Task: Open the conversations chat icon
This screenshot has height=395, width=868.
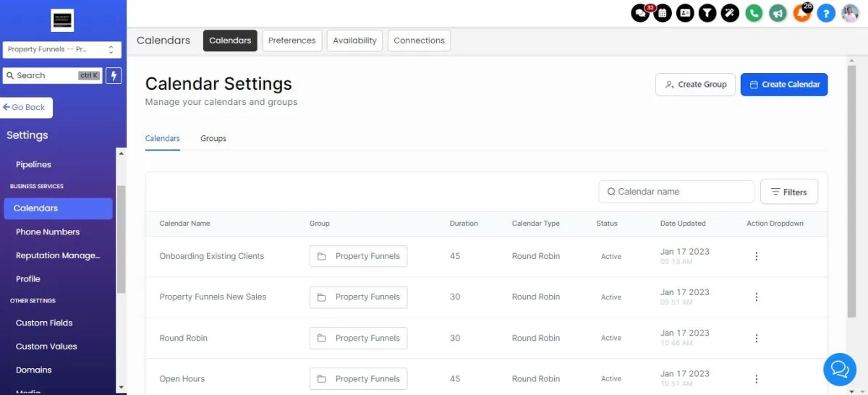Action: pos(640,13)
